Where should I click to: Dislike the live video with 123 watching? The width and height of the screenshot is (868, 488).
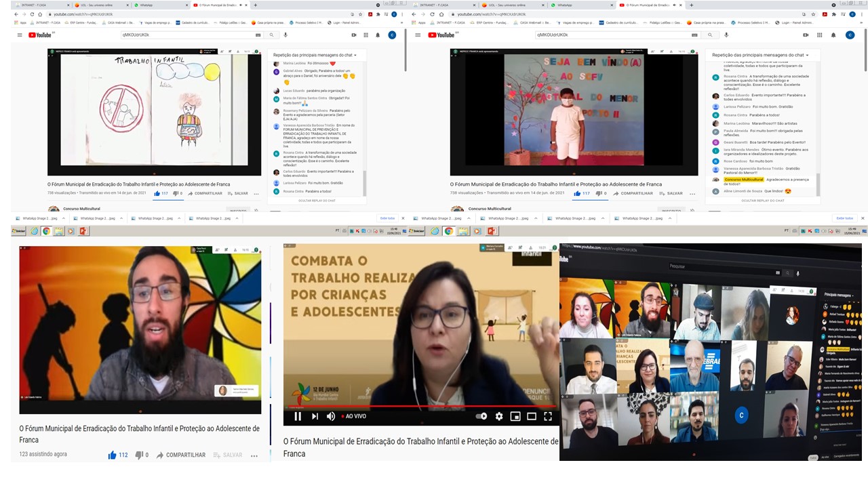pyautogui.click(x=142, y=455)
